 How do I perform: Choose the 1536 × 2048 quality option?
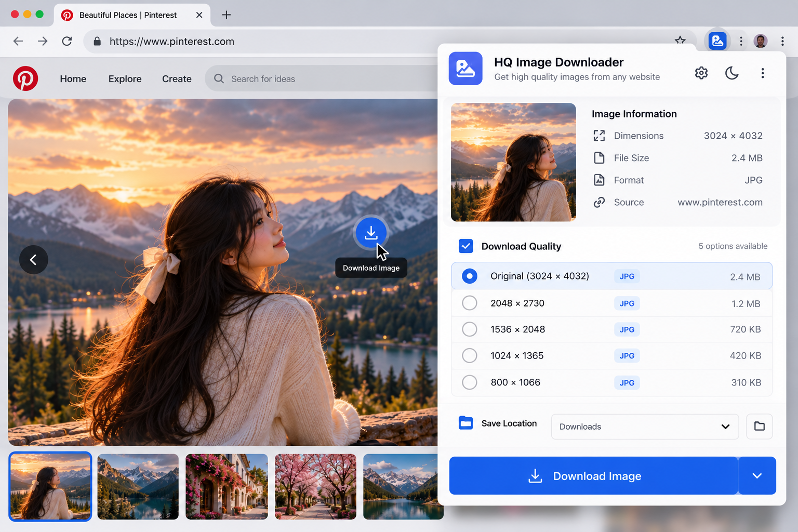(x=611, y=329)
